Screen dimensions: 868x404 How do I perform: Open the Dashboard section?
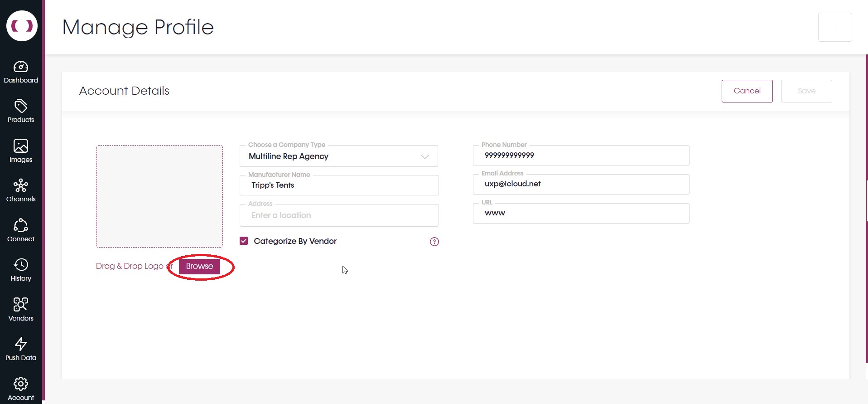click(21, 73)
